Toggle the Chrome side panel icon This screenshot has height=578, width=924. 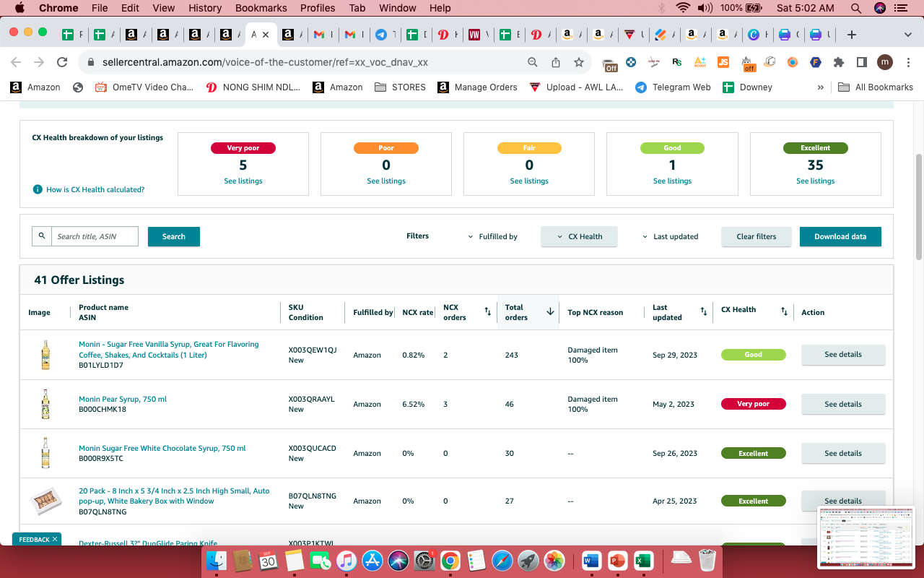pyautogui.click(x=862, y=62)
